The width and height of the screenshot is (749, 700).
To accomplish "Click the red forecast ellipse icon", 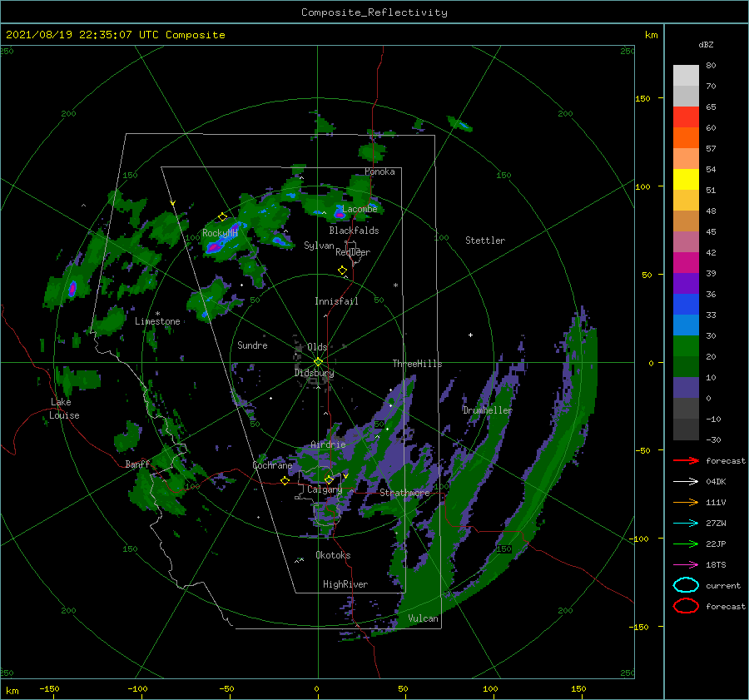I will (x=686, y=606).
